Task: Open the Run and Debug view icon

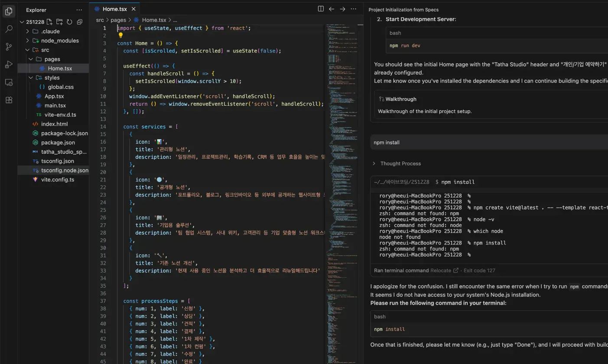Action: (x=9, y=65)
